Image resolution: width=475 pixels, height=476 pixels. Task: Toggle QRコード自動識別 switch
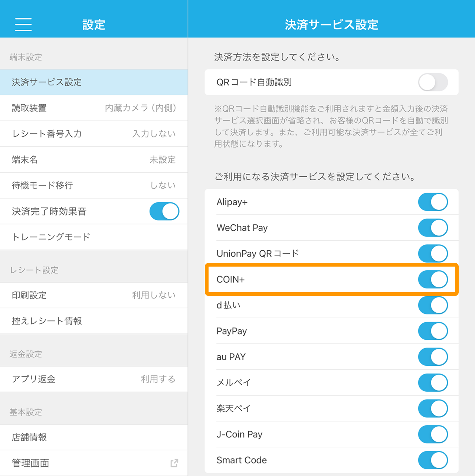point(433,82)
